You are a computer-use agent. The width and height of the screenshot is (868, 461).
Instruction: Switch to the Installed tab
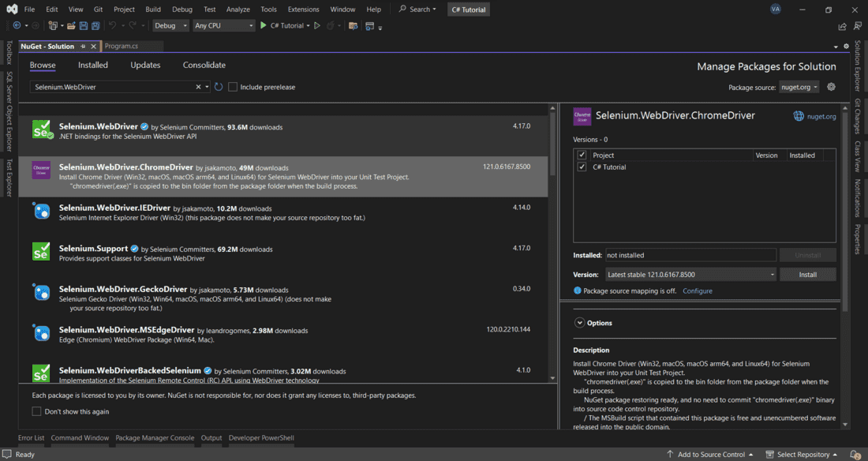[x=93, y=65]
